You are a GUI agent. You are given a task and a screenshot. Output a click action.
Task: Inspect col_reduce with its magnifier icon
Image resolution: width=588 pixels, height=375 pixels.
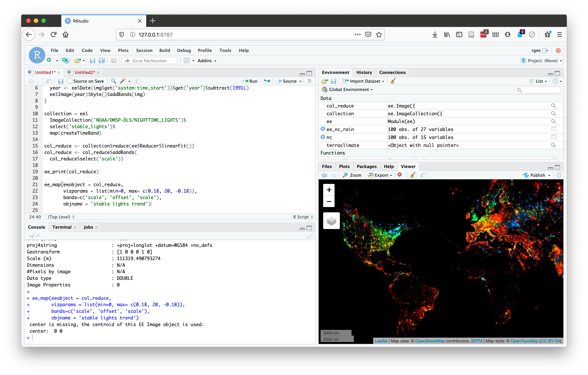[553, 106]
